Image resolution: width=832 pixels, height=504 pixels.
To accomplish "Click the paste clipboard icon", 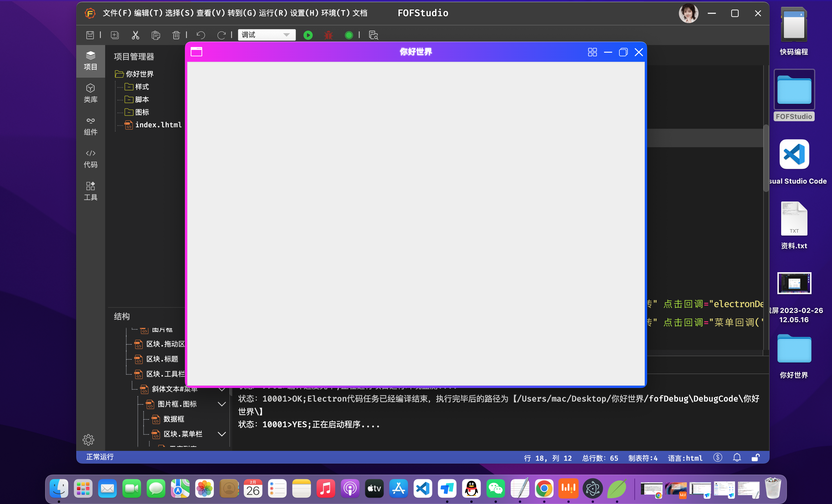I will coord(156,35).
